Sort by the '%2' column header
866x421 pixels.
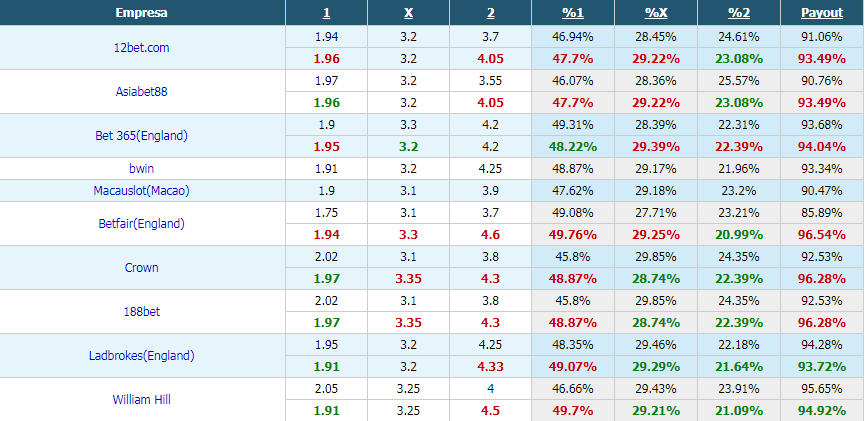[x=738, y=13]
